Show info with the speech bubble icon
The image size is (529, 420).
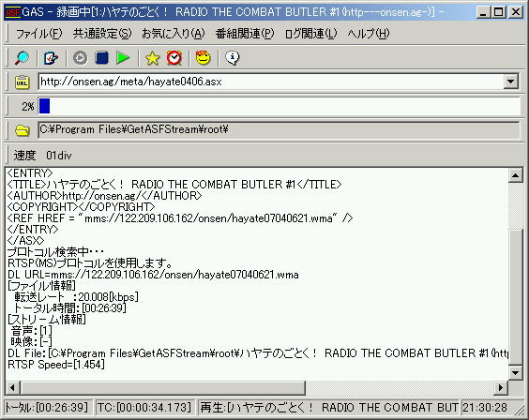pos(233,58)
